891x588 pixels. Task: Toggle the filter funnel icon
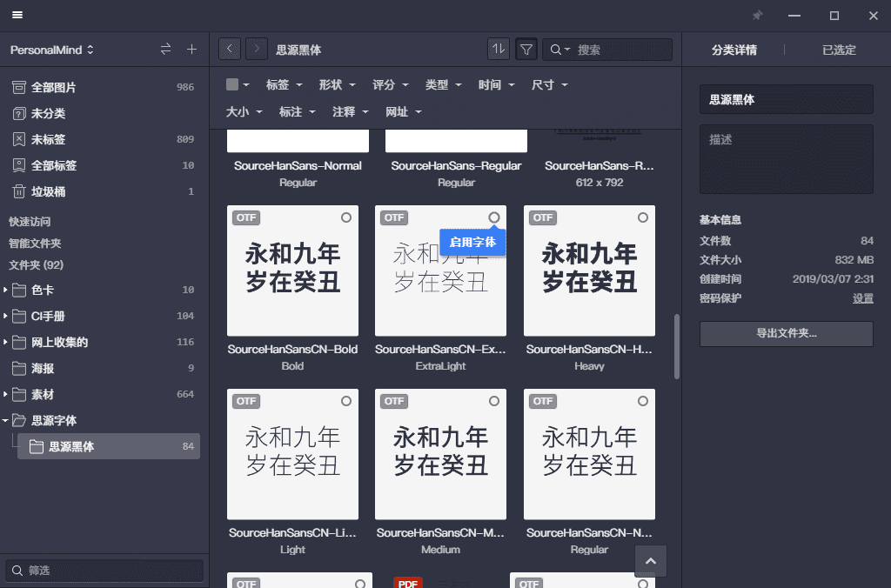tap(526, 50)
